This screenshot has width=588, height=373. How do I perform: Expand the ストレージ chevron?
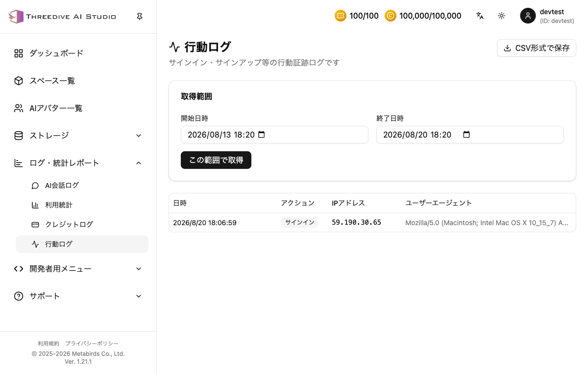pyautogui.click(x=139, y=136)
